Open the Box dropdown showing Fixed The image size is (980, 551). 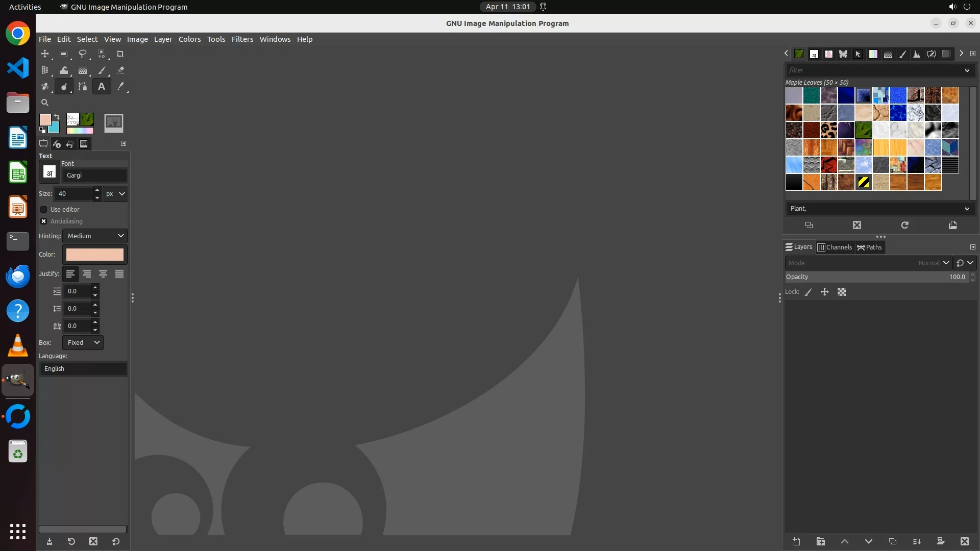(83, 343)
